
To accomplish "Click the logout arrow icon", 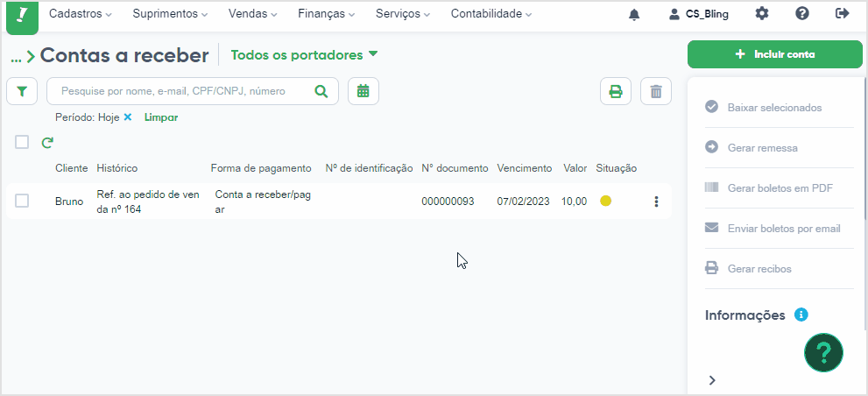I will click(842, 14).
